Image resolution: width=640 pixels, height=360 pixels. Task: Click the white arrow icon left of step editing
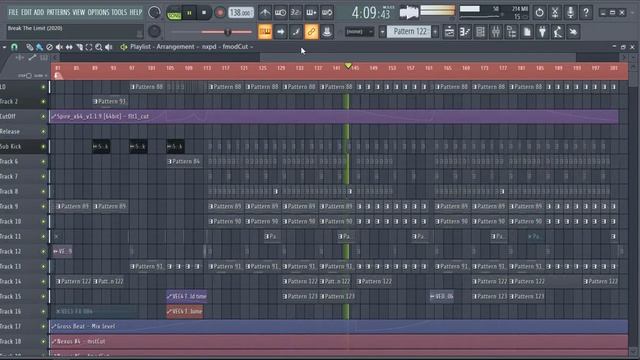pos(280,32)
